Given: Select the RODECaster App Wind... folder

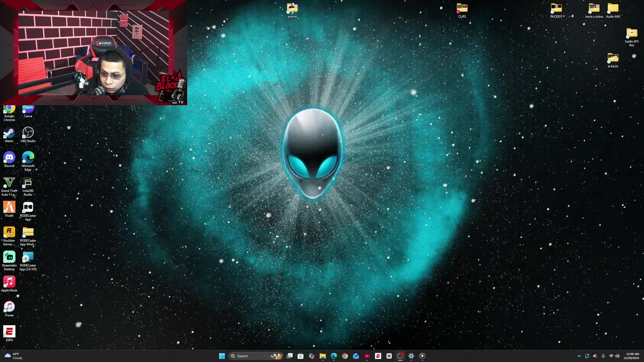Looking at the screenshot, I should 28,236.
